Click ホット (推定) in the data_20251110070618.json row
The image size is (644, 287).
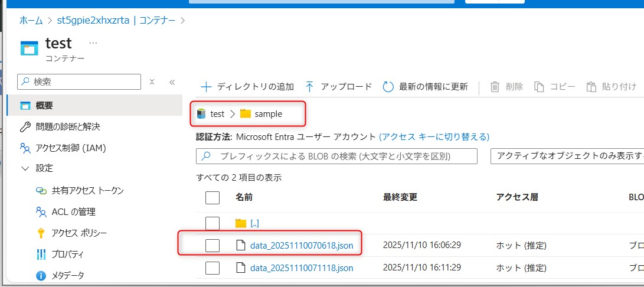(x=522, y=246)
